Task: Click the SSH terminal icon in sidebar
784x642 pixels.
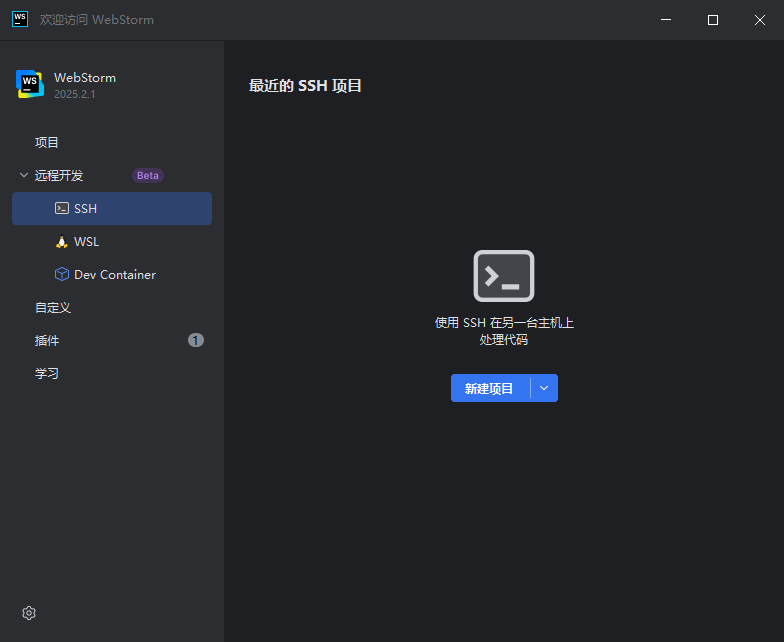Action: tap(62, 209)
